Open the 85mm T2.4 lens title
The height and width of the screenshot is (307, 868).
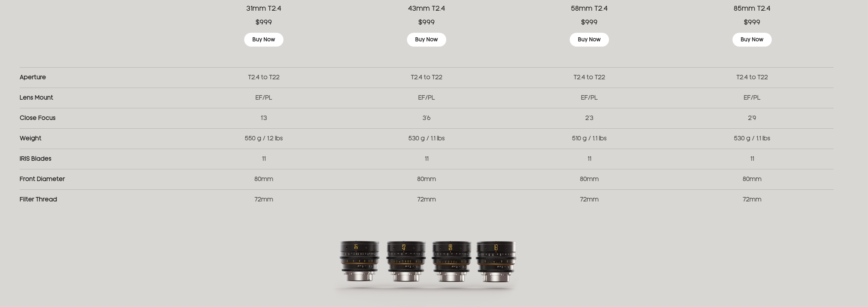pyautogui.click(x=752, y=8)
